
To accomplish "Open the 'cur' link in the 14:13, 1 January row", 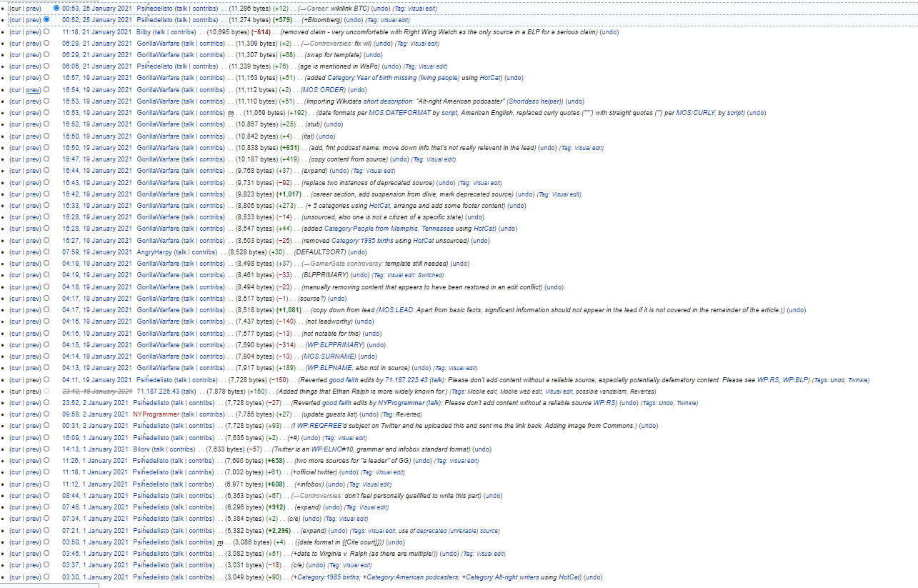I will tap(16, 449).
